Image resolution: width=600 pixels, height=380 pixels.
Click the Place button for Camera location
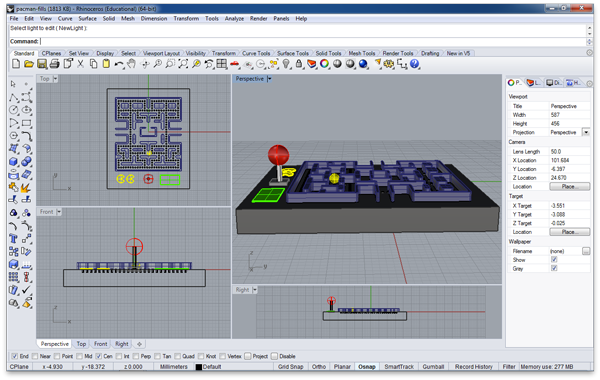[569, 187]
